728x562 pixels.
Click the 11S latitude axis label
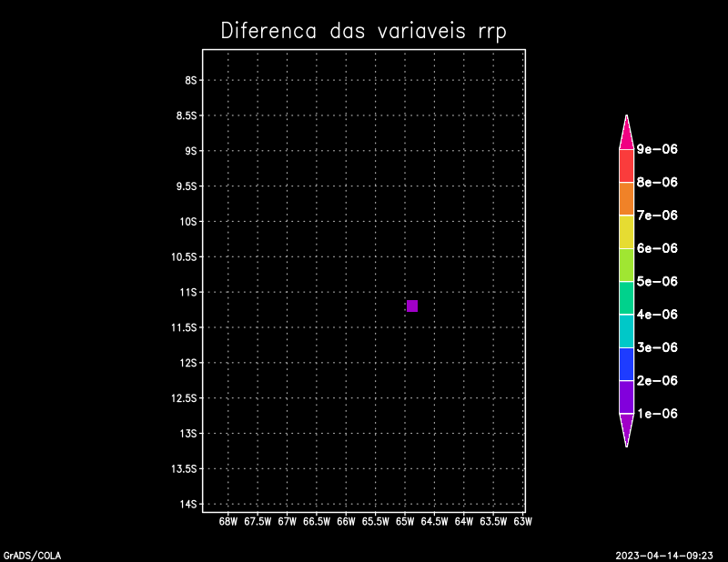(188, 292)
